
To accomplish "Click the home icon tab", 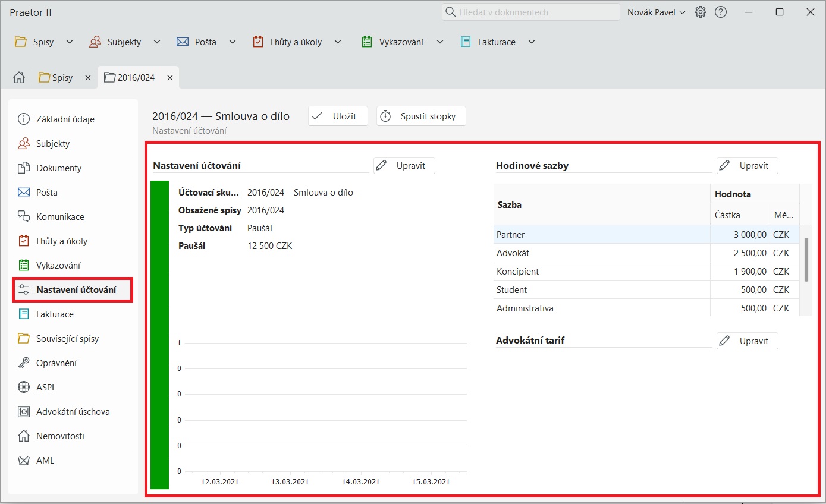I will coord(19,78).
